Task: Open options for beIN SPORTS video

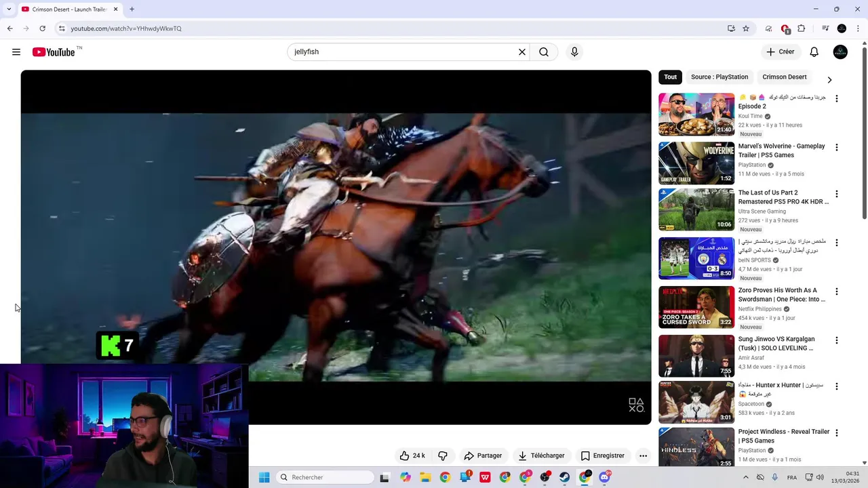Action: [836, 243]
